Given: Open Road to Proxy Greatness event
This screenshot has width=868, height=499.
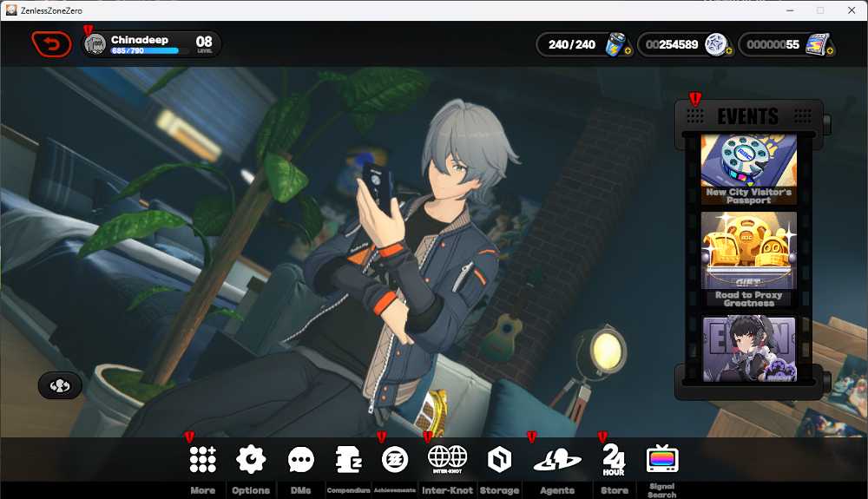Looking at the screenshot, I should (748, 259).
